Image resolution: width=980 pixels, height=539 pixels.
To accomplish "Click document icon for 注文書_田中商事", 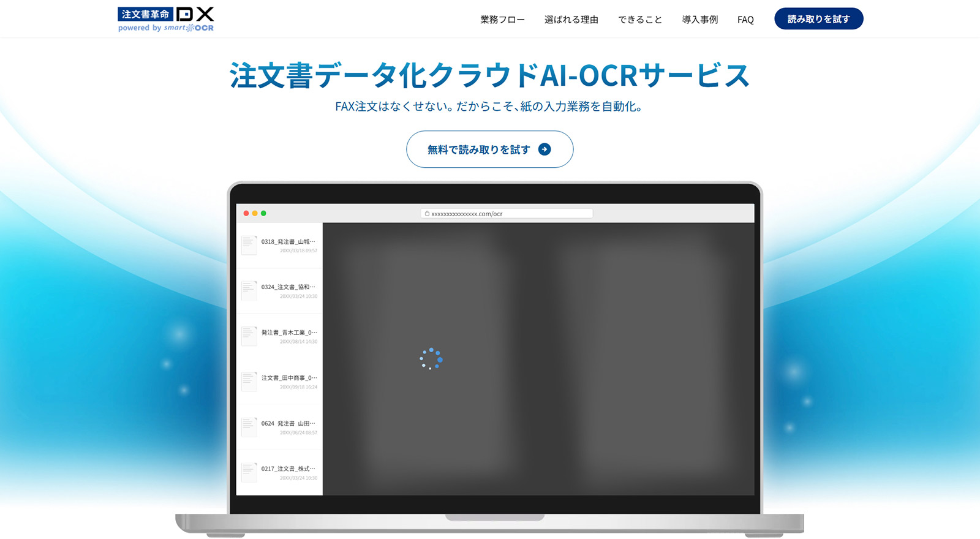I will (x=249, y=381).
